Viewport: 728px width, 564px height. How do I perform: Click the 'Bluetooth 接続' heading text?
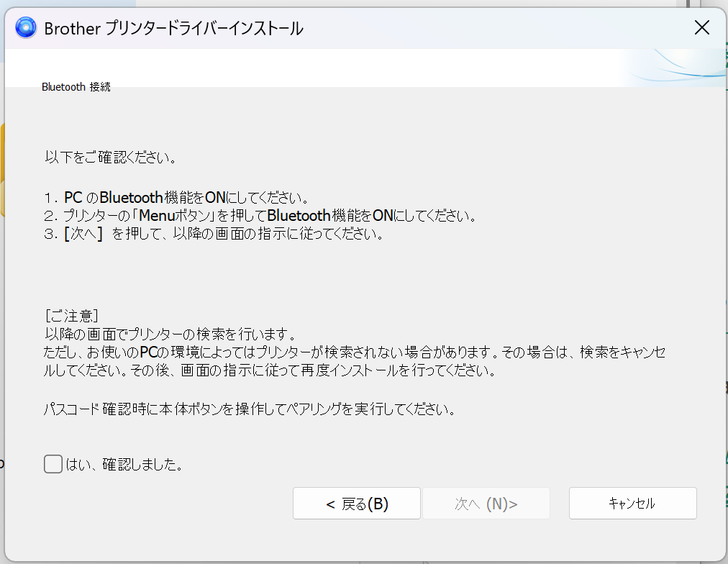pos(76,87)
